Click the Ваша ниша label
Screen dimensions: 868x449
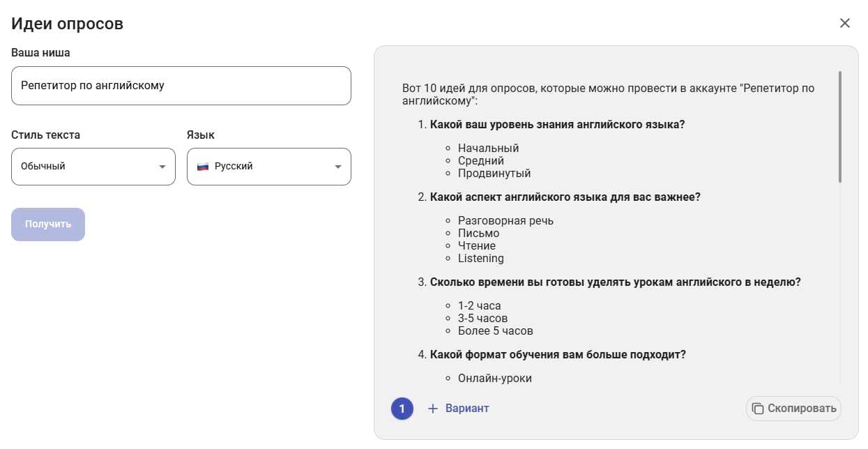coord(40,53)
